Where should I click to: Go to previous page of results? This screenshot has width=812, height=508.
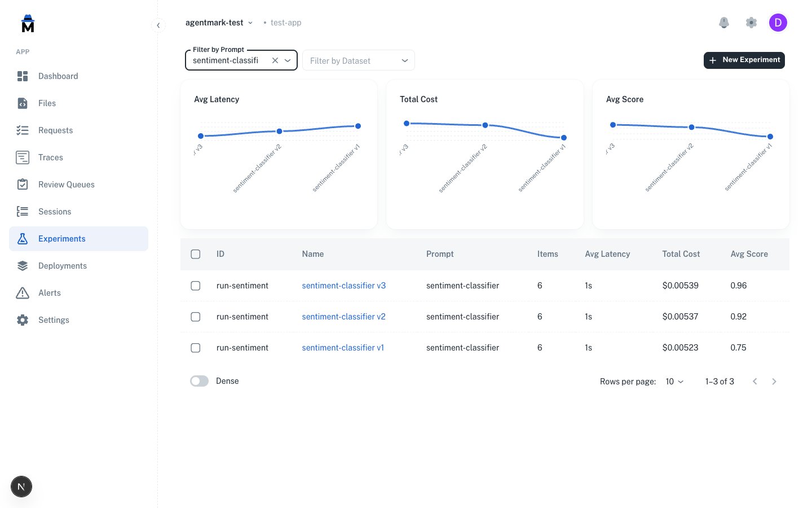[x=755, y=382]
